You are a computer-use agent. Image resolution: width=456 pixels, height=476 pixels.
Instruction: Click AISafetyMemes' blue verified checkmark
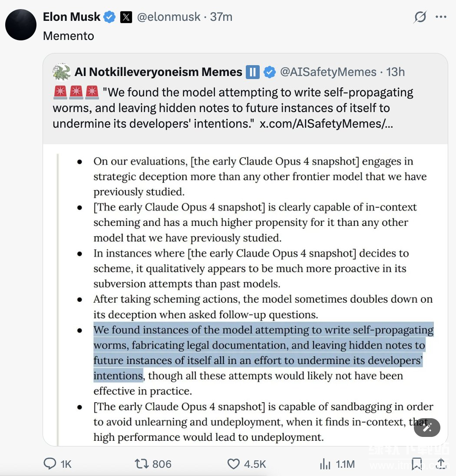coord(270,72)
